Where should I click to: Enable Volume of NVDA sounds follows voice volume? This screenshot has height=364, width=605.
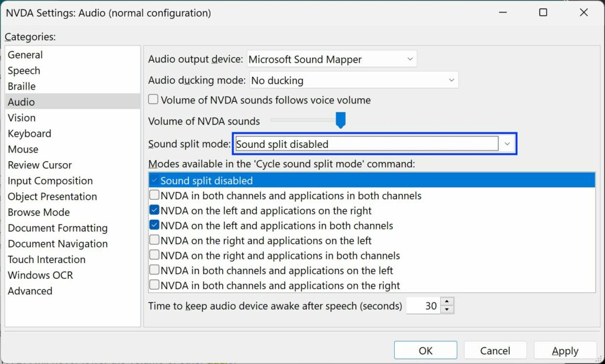(153, 100)
